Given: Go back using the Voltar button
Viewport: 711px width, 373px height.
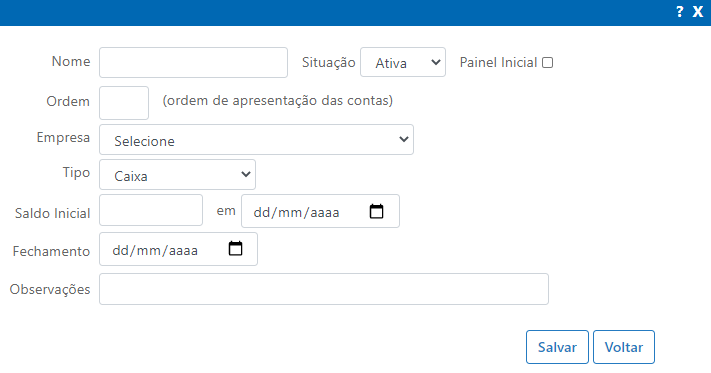Looking at the screenshot, I should click(624, 347).
